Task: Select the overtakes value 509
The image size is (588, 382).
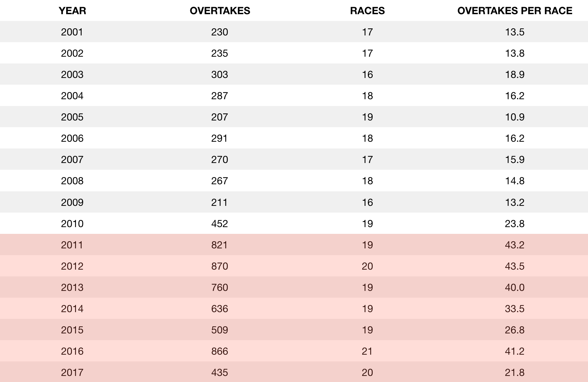Action: (x=219, y=330)
